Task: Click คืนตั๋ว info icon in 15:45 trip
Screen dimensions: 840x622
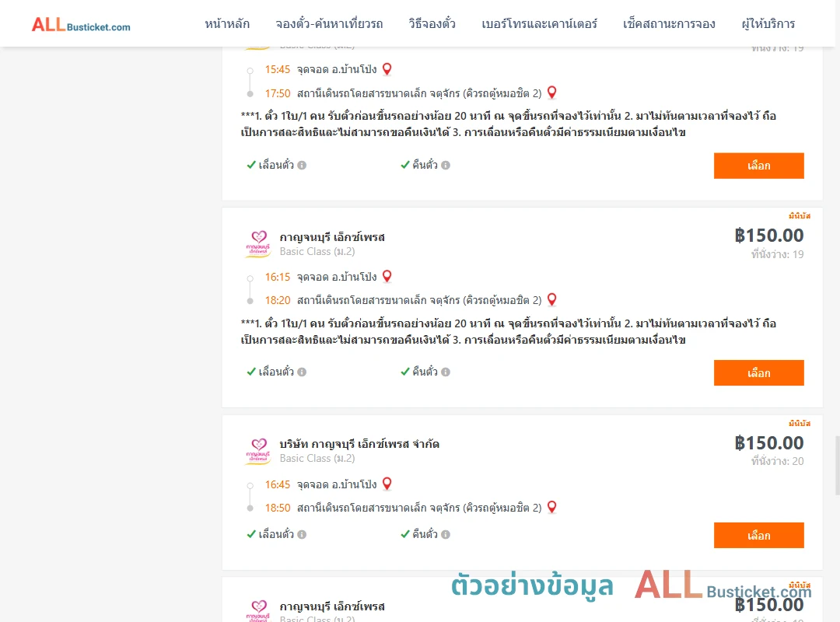Action: (446, 166)
